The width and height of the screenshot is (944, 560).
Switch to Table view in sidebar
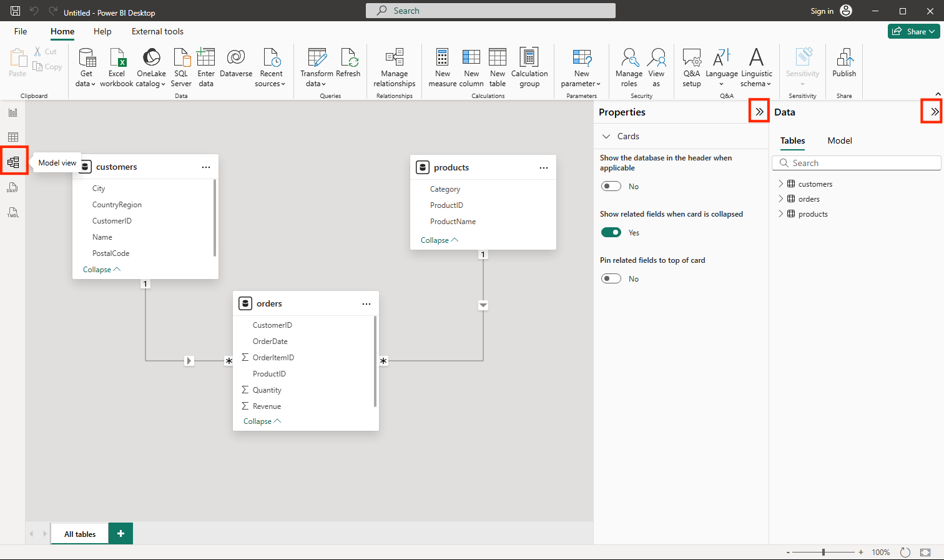(13, 137)
